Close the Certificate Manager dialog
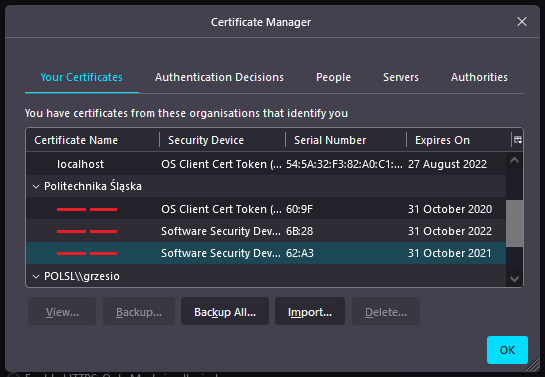Screen dimensions: 545x377 [x=522, y=22]
